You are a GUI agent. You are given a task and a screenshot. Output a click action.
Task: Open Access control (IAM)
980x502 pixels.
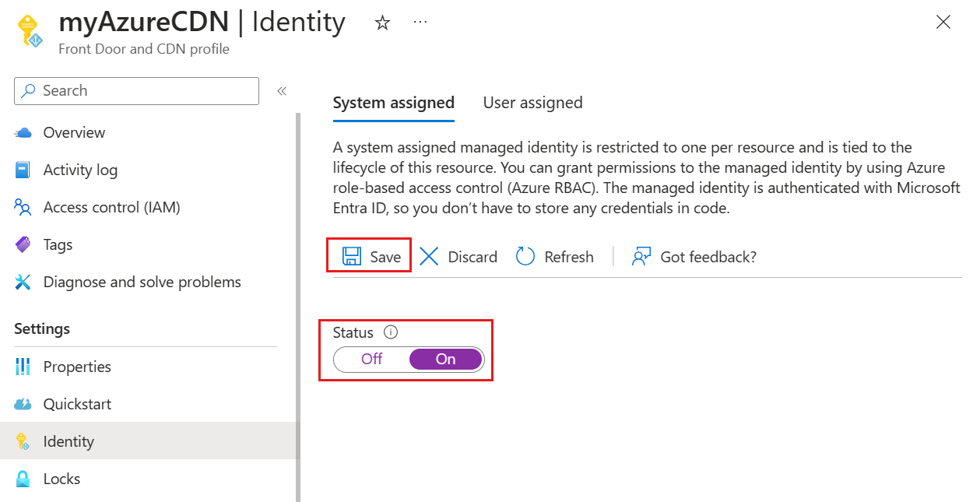coord(24,207)
